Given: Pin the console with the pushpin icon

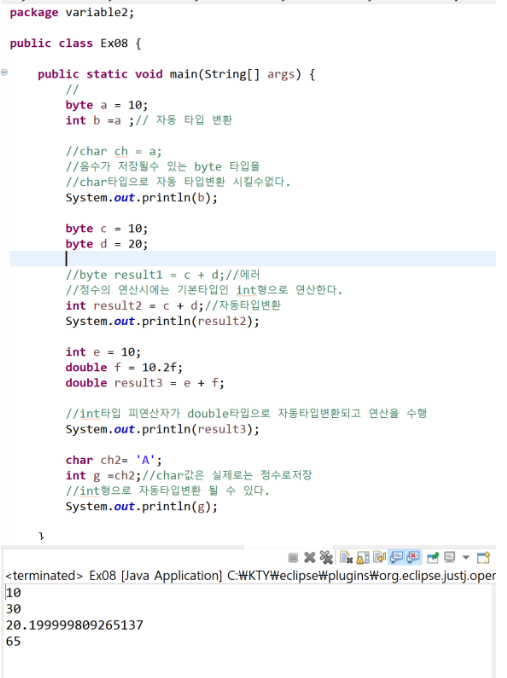Looking at the screenshot, I should pyautogui.click(x=433, y=558).
